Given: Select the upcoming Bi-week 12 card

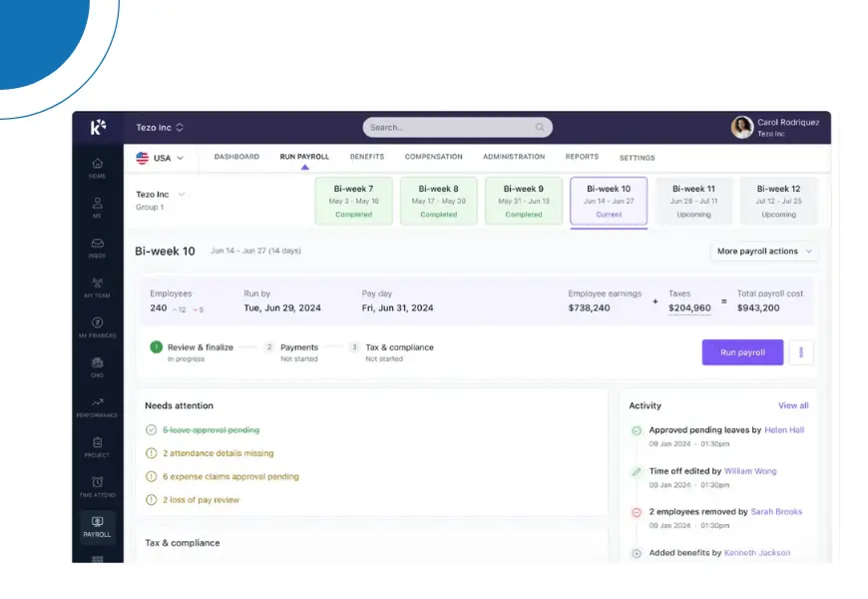Looking at the screenshot, I should click(779, 201).
